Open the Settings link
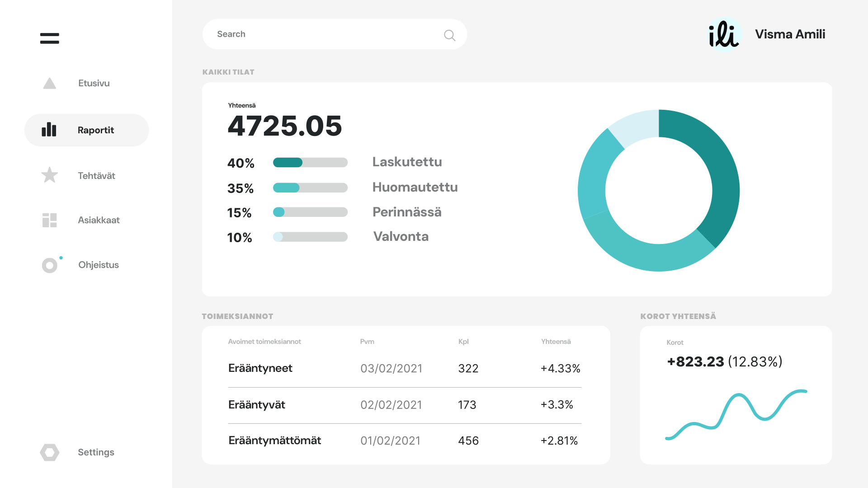 click(96, 452)
